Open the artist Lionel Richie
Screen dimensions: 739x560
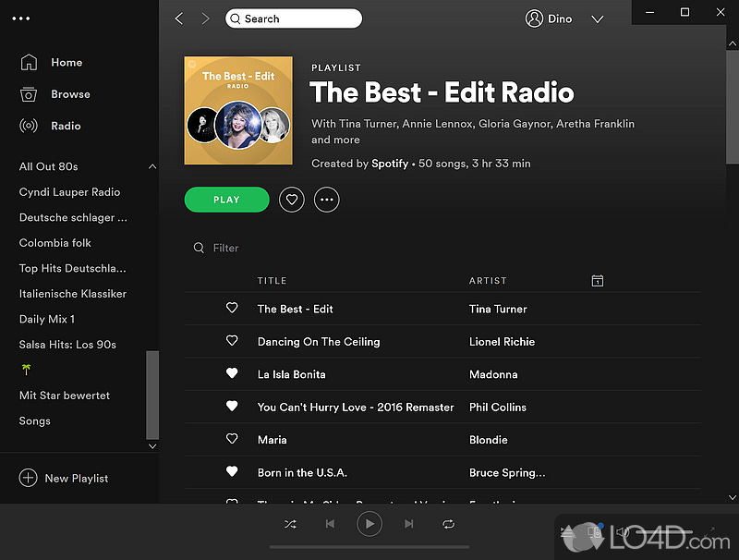coord(502,342)
